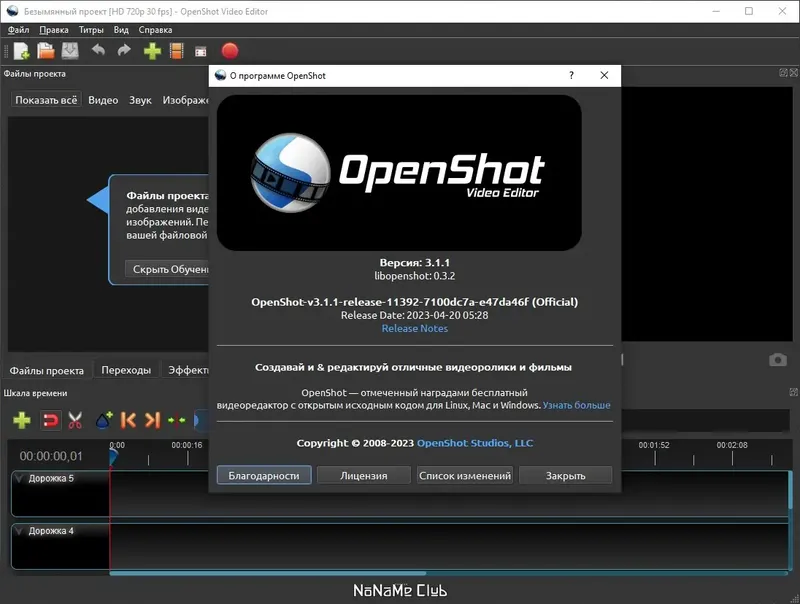The width and height of the screenshot is (800, 604).
Task: Undock the preview panel via float icon
Action: 783,73
